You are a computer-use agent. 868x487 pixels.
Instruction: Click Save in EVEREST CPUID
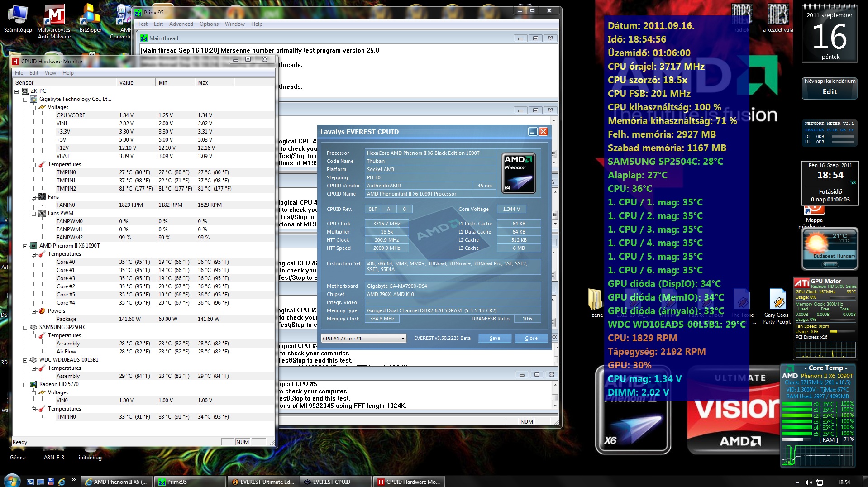click(495, 339)
